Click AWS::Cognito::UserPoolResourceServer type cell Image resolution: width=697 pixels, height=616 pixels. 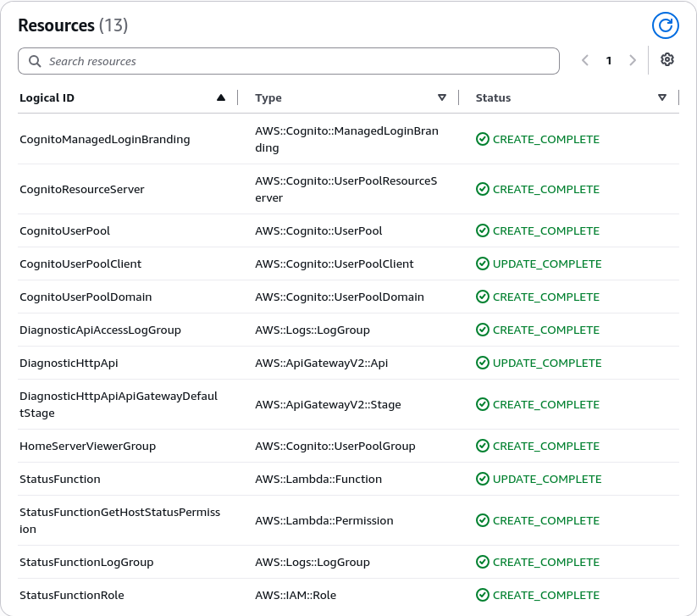[x=346, y=190]
